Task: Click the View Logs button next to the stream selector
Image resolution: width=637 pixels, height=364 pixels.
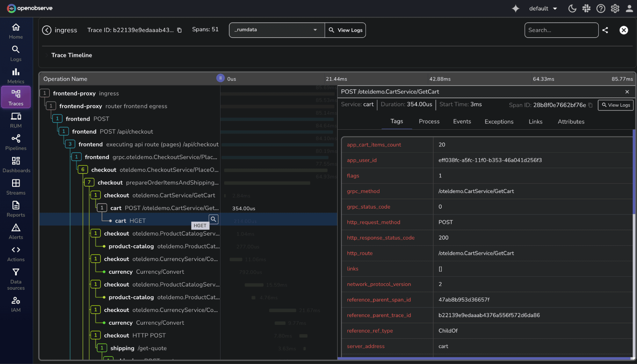Action: [345, 30]
